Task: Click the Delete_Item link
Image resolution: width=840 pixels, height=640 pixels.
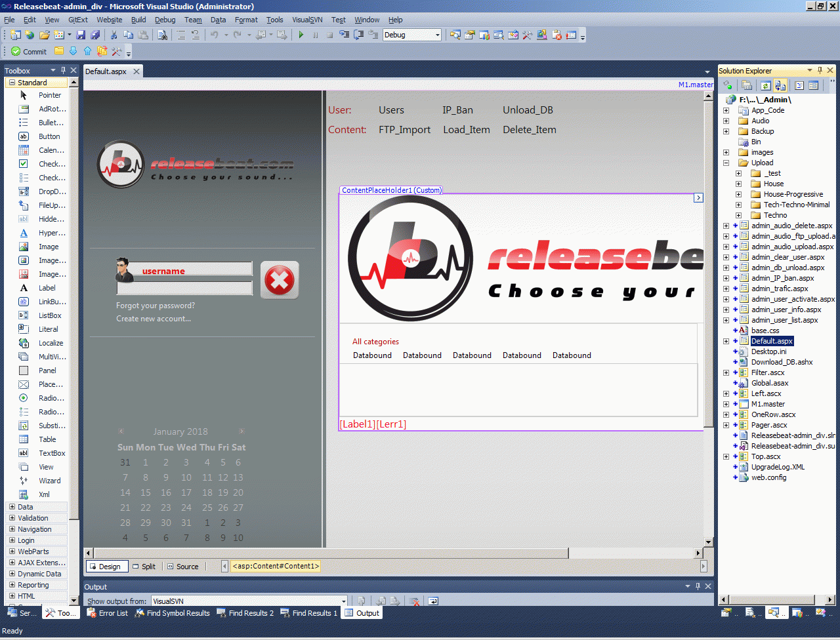Action: coord(530,130)
